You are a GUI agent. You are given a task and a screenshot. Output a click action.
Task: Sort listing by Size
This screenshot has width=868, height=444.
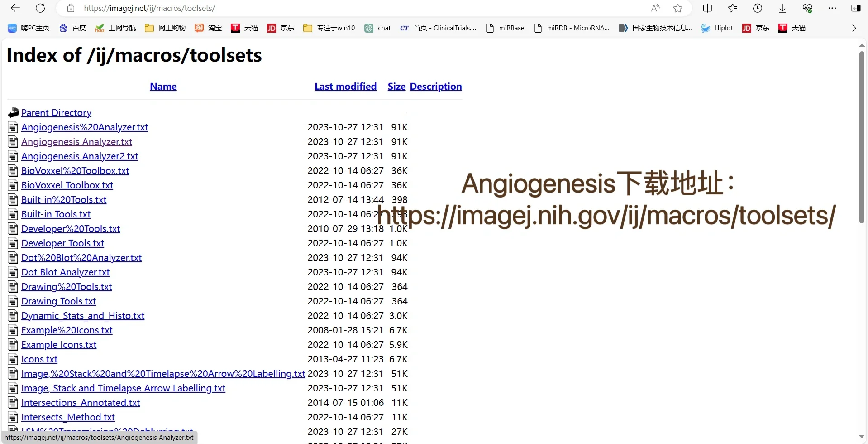click(396, 87)
